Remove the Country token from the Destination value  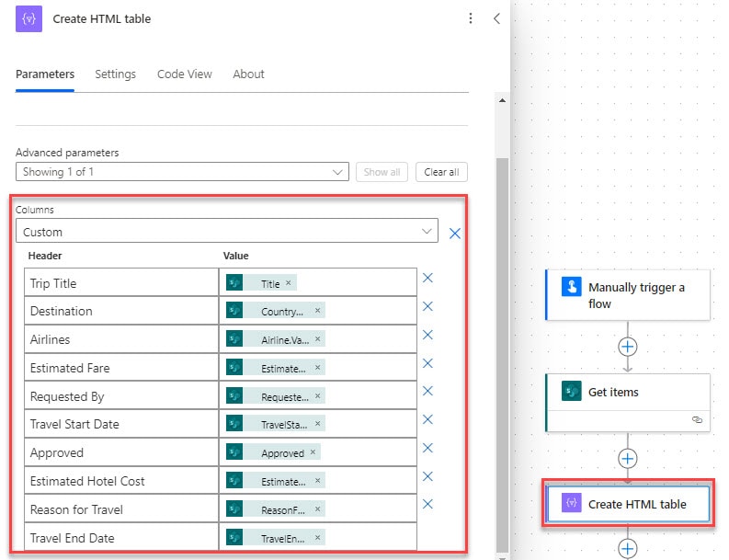tap(317, 310)
